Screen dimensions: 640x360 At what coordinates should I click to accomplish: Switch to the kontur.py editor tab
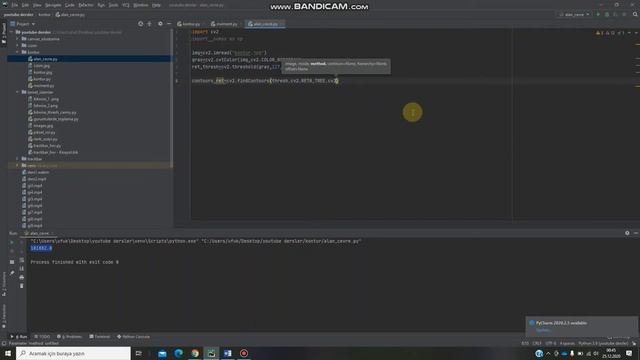point(189,24)
